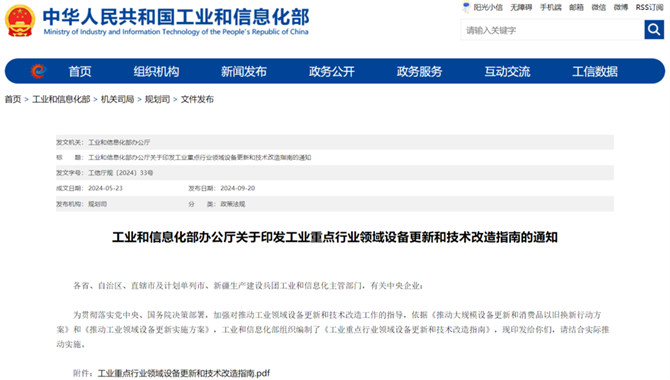Click 规划司 breadcrumb link
Image resolution: width=670 pixels, height=380 pixels.
coord(157,99)
